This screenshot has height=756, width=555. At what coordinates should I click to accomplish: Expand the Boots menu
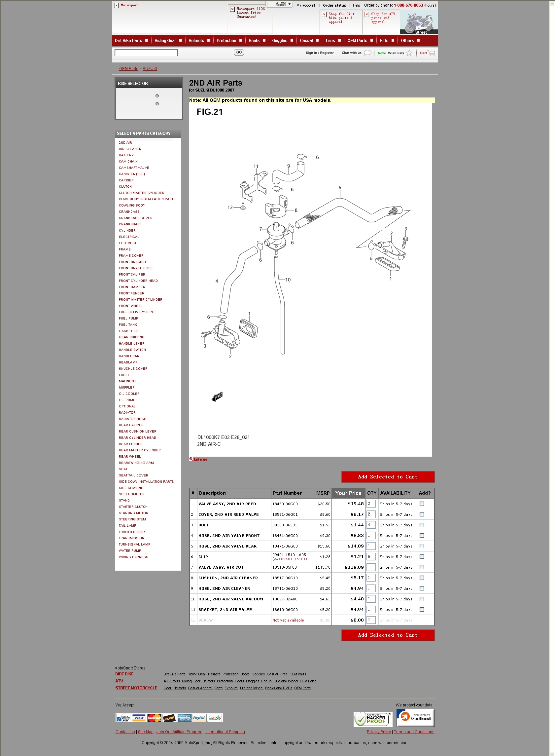point(257,41)
